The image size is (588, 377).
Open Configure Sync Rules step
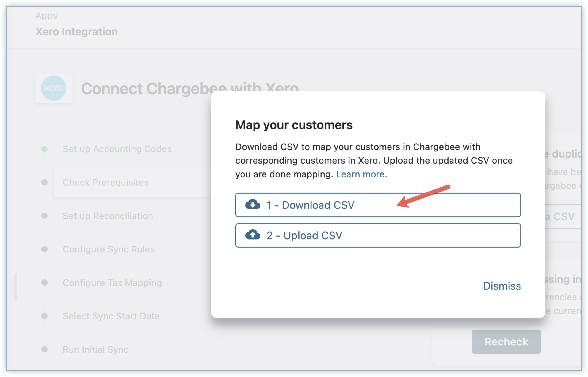[x=109, y=249]
